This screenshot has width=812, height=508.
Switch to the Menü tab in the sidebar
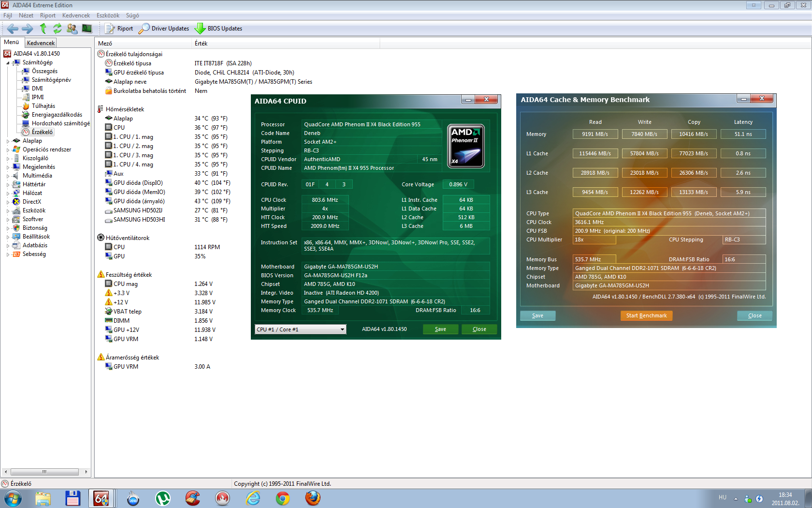coord(12,42)
